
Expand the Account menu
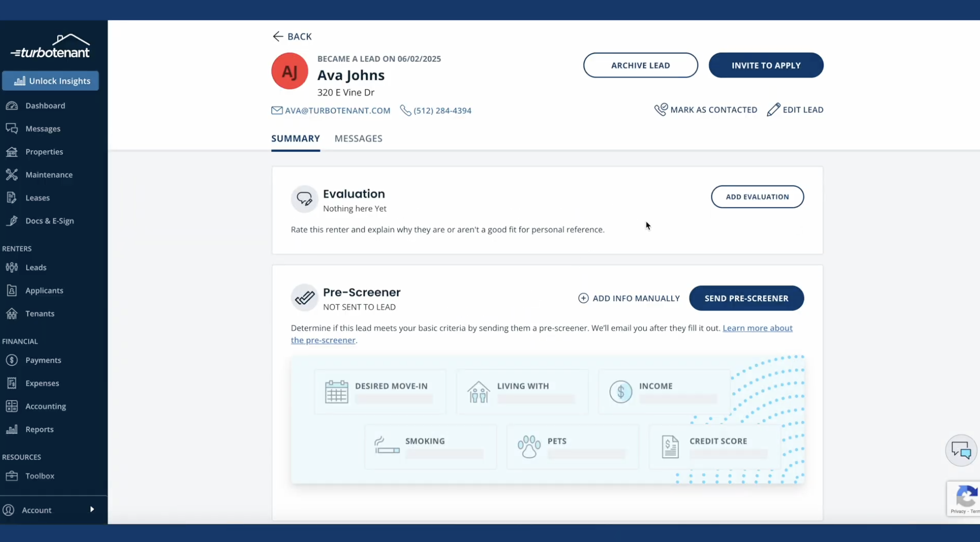point(92,510)
